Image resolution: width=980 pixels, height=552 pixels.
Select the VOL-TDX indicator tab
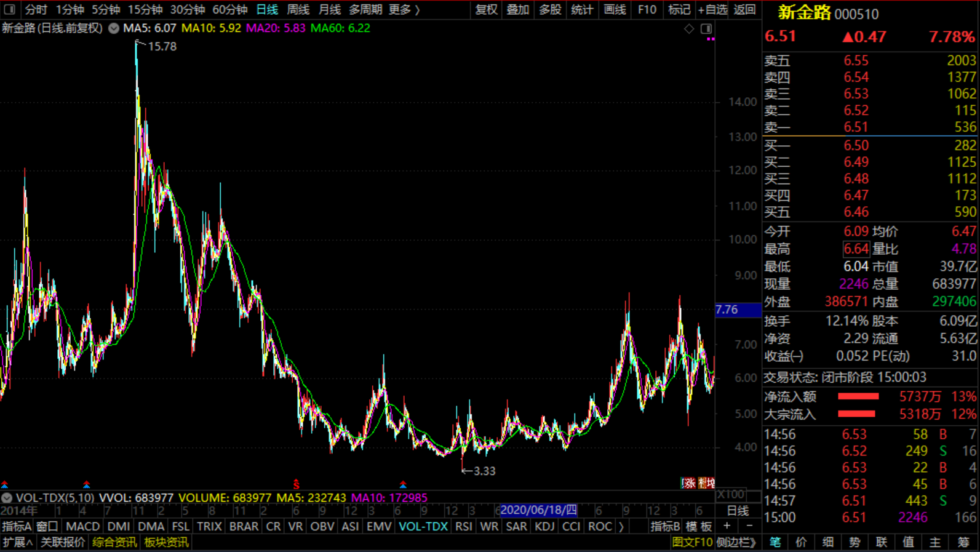tap(423, 526)
